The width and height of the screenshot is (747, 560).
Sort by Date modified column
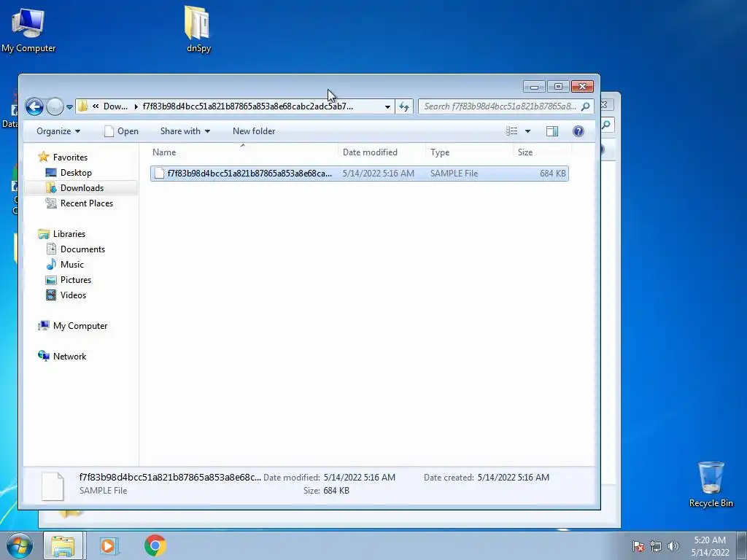coord(382,152)
